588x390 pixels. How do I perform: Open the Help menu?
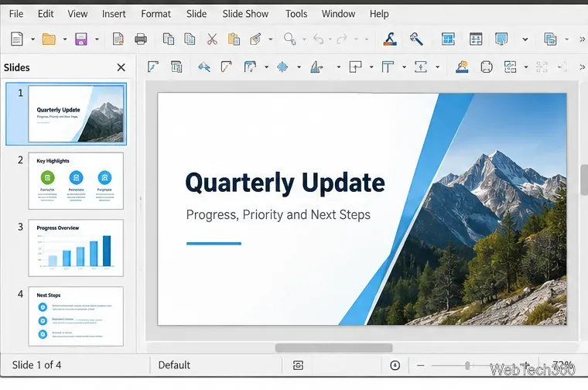pyautogui.click(x=379, y=14)
